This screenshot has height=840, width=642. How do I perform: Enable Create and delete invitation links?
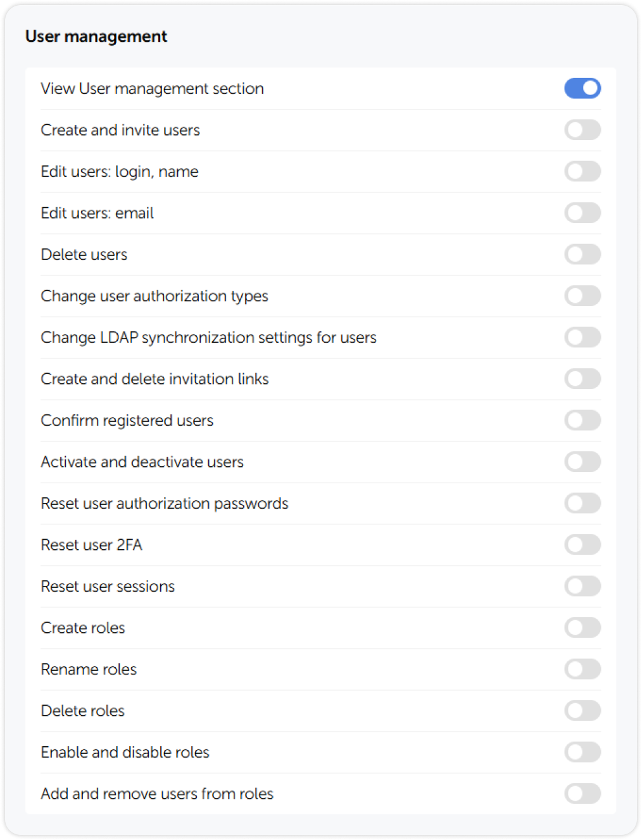click(582, 379)
